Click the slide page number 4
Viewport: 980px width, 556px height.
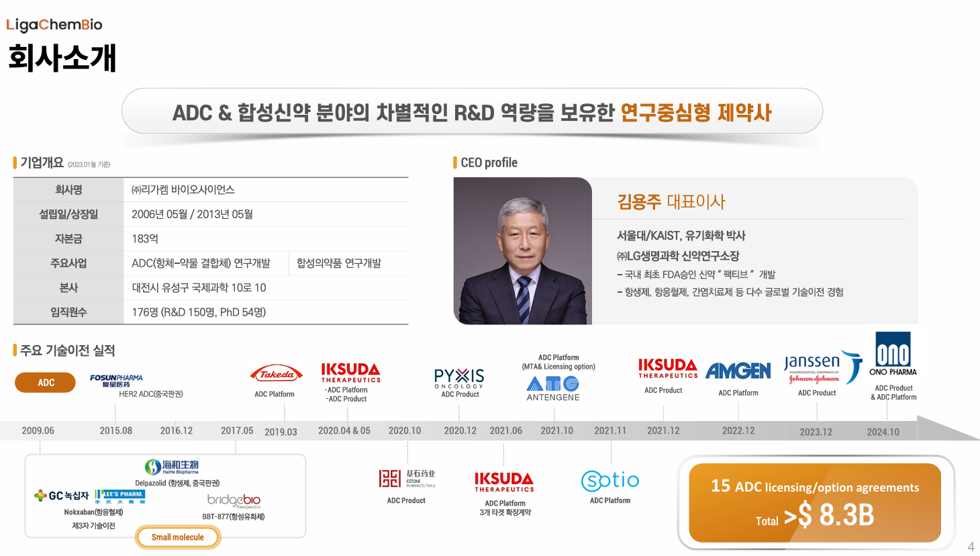[971, 547]
